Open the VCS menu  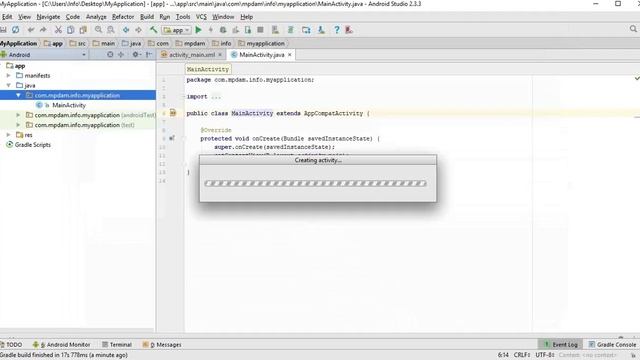[x=201, y=17]
